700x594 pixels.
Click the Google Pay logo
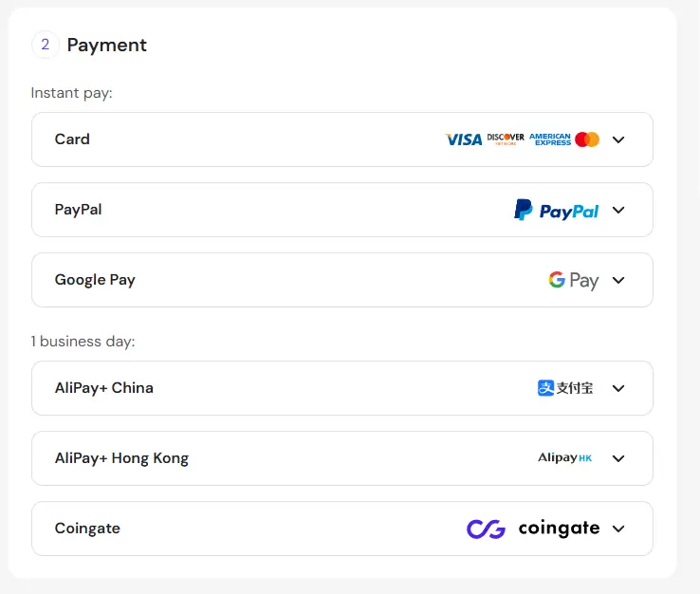click(x=573, y=280)
